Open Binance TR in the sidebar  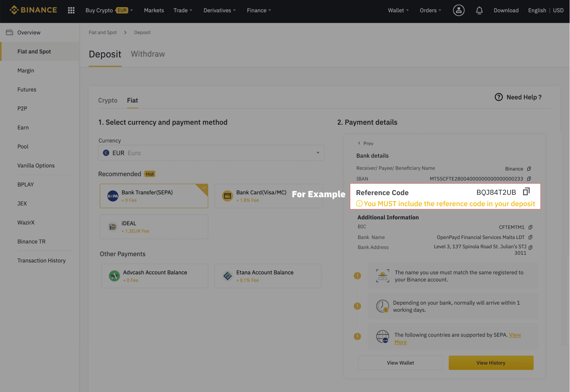(31, 241)
